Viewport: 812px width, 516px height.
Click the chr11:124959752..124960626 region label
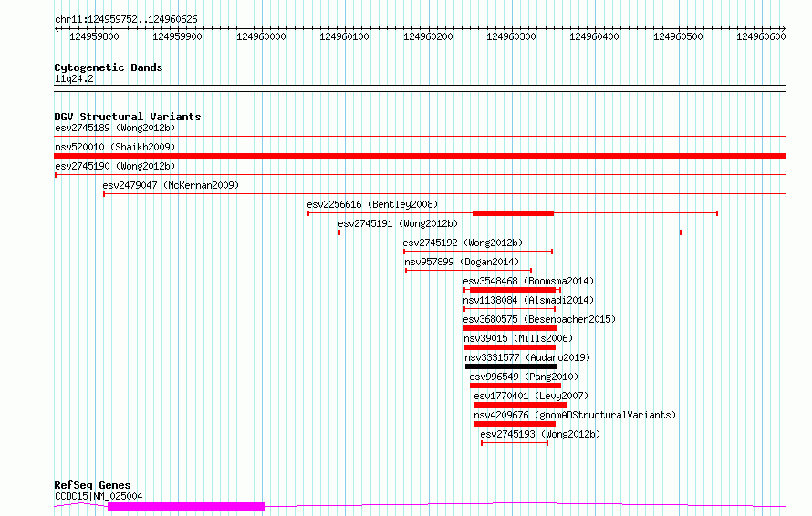[x=126, y=20]
